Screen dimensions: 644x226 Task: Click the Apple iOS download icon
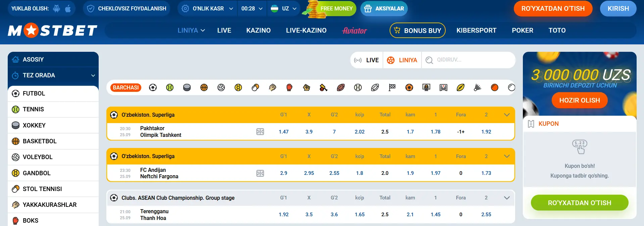tap(68, 8)
